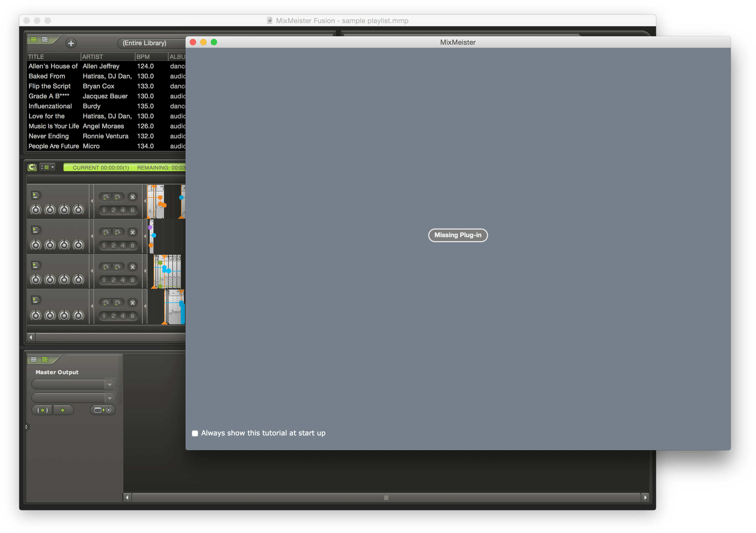Select list view tab in Master Output panel

[34, 359]
